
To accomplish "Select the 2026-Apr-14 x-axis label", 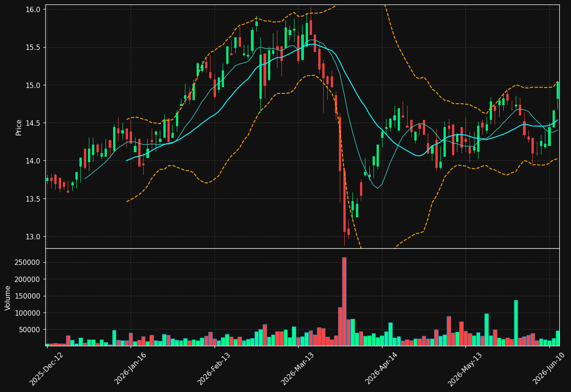I will click(x=382, y=368).
